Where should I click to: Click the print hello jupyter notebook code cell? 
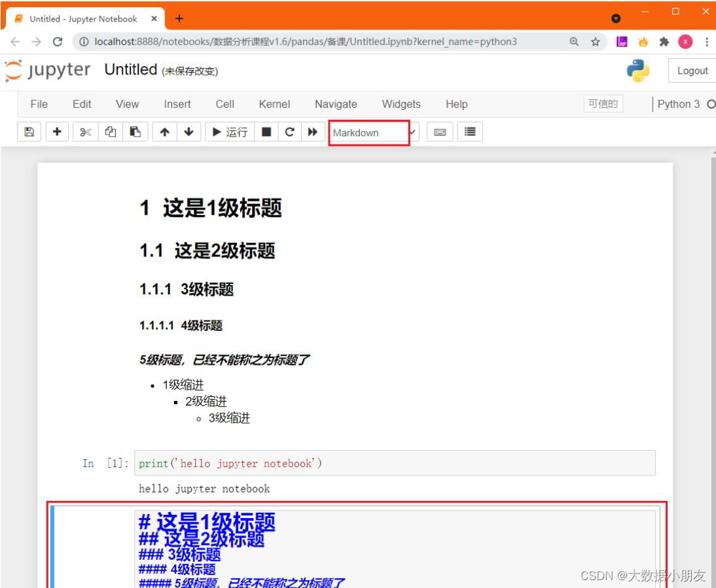coord(395,463)
